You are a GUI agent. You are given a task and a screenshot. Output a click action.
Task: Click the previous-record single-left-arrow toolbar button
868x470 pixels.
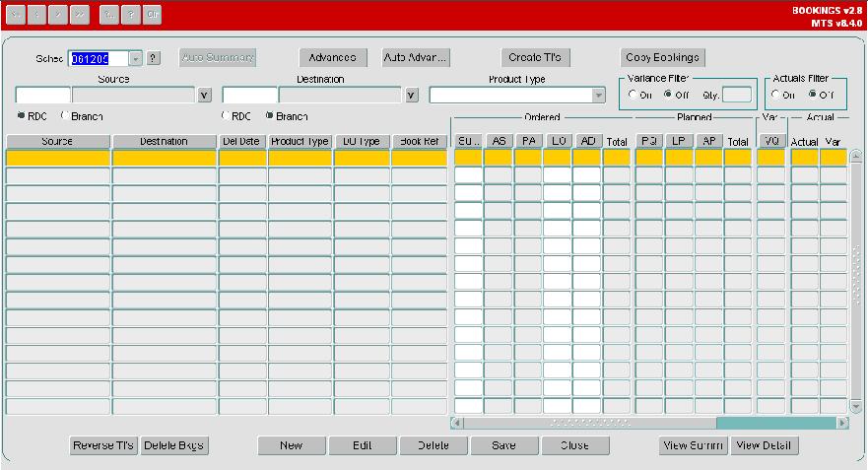(36, 15)
